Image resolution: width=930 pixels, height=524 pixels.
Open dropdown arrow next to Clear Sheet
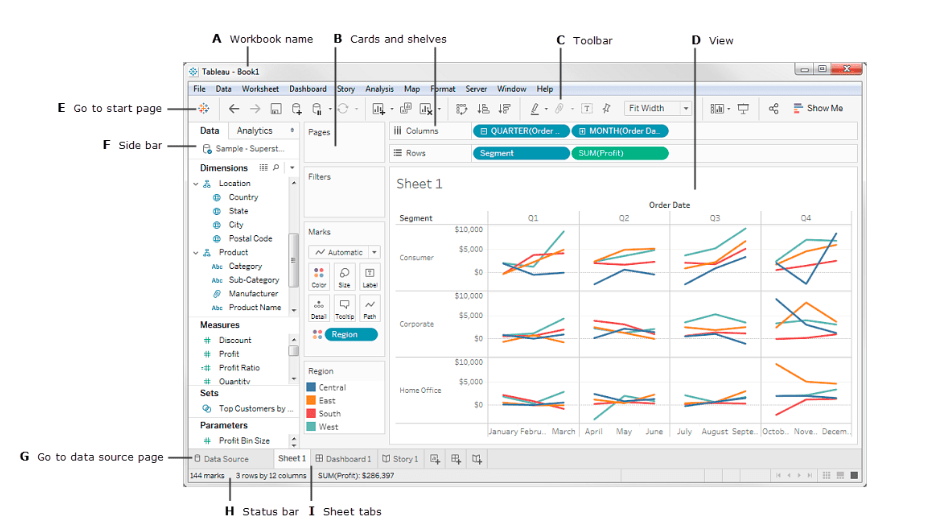(439, 109)
